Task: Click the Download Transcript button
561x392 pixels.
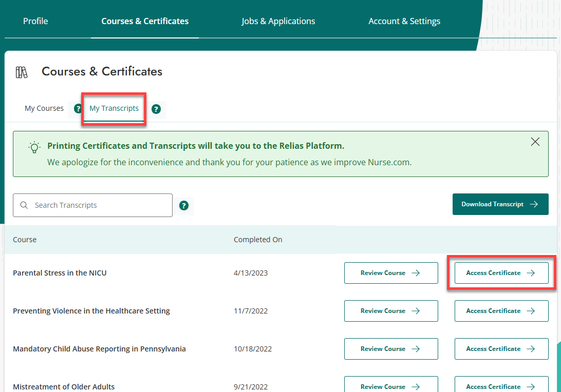Action: (x=500, y=204)
